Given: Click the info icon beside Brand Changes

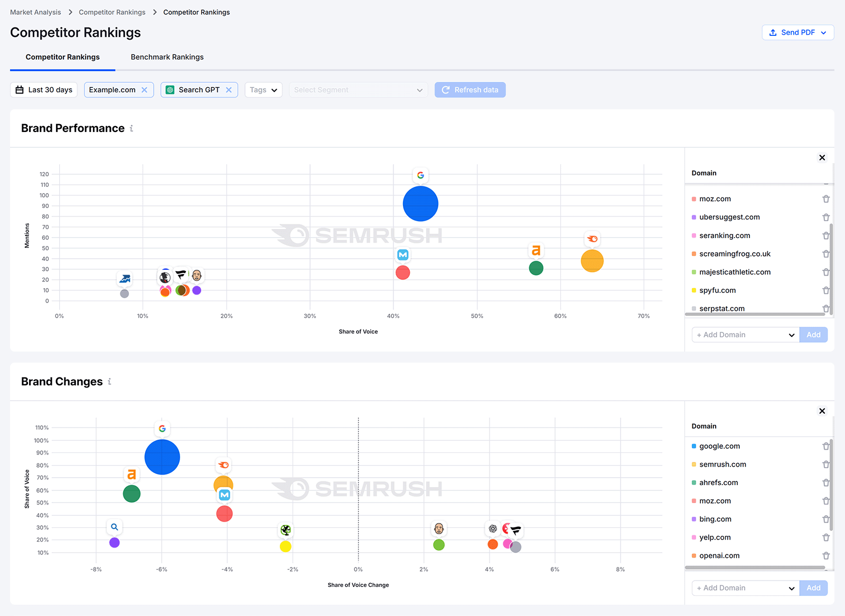Looking at the screenshot, I should (x=110, y=382).
